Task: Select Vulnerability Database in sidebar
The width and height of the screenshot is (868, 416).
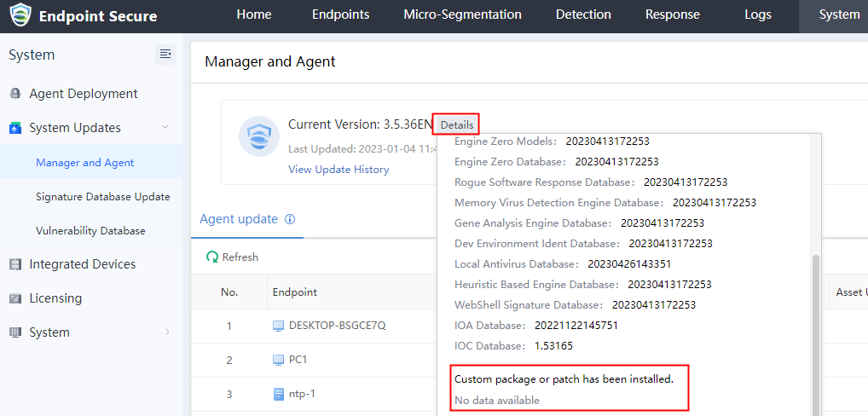Action: [x=90, y=230]
